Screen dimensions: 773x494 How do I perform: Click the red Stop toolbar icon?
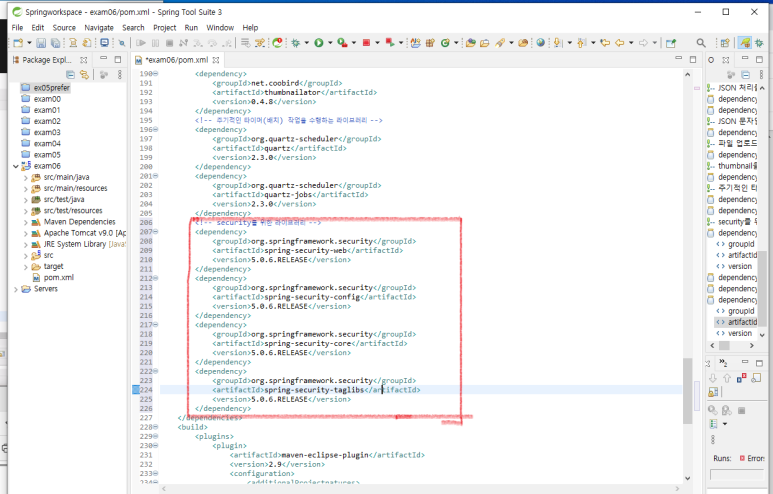pos(366,43)
